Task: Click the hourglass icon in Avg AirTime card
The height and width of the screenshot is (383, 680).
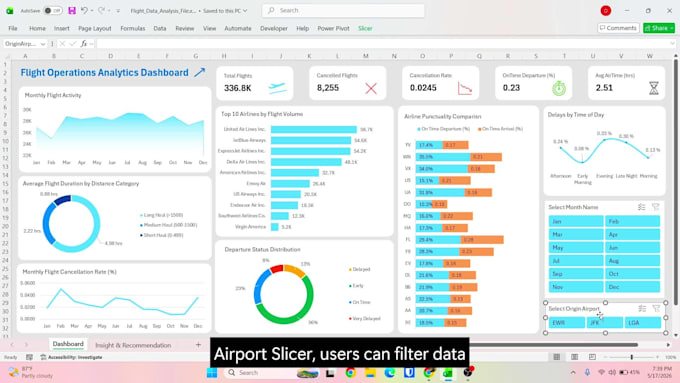Action: (654, 88)
